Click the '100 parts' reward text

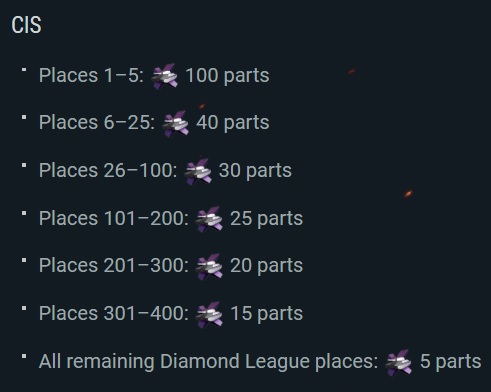tap(227, 75)
